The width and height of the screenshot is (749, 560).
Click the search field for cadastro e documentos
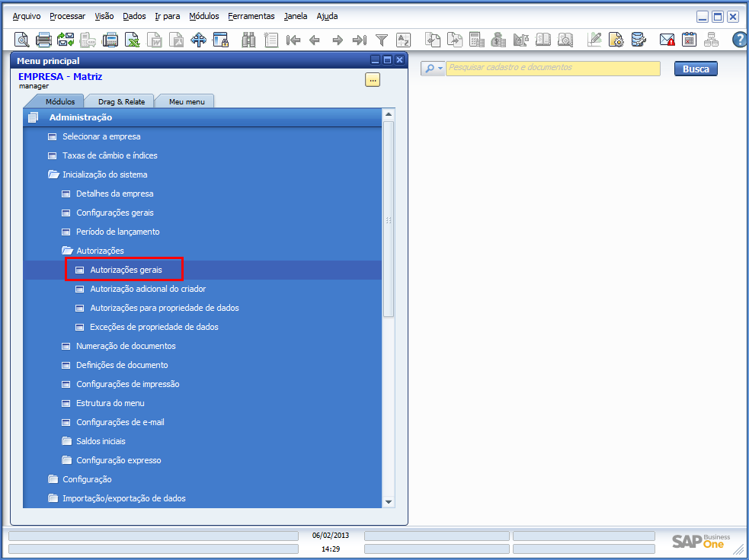[x=552, y=68]
